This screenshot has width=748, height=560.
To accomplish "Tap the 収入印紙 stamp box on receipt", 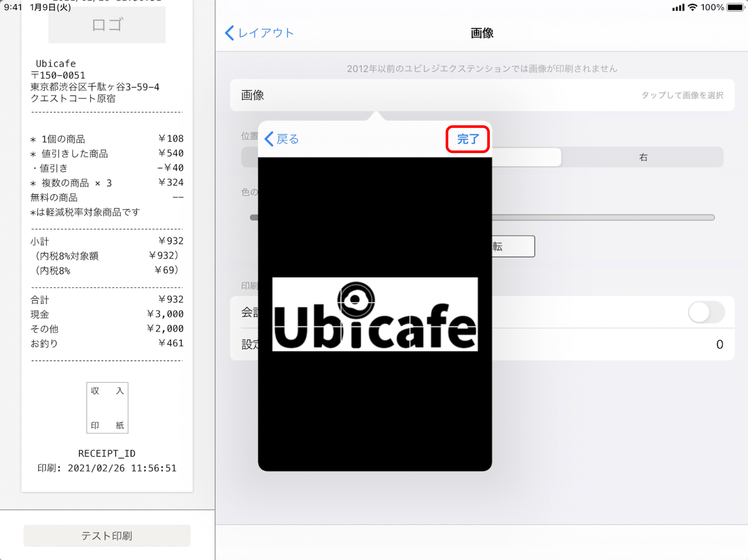I will (x=107, y=408).
